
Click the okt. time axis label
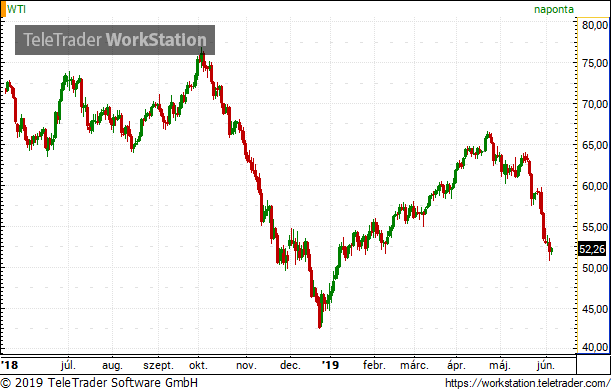(x=198, y=366)
